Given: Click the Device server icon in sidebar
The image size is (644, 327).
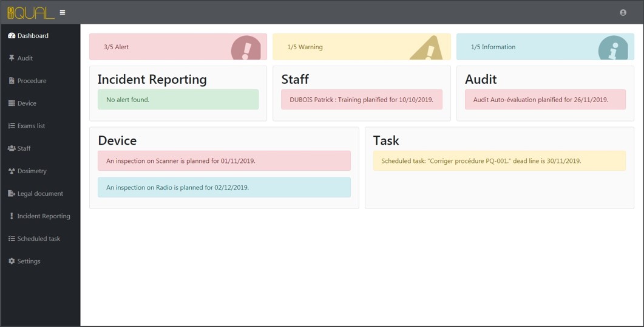Looking at the screenshot, I should 12,103.
